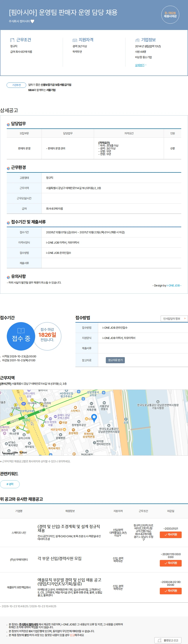This screenshot has height=644, width=188.
Task: Click the kakao map logo
Action: click(23, 452)
